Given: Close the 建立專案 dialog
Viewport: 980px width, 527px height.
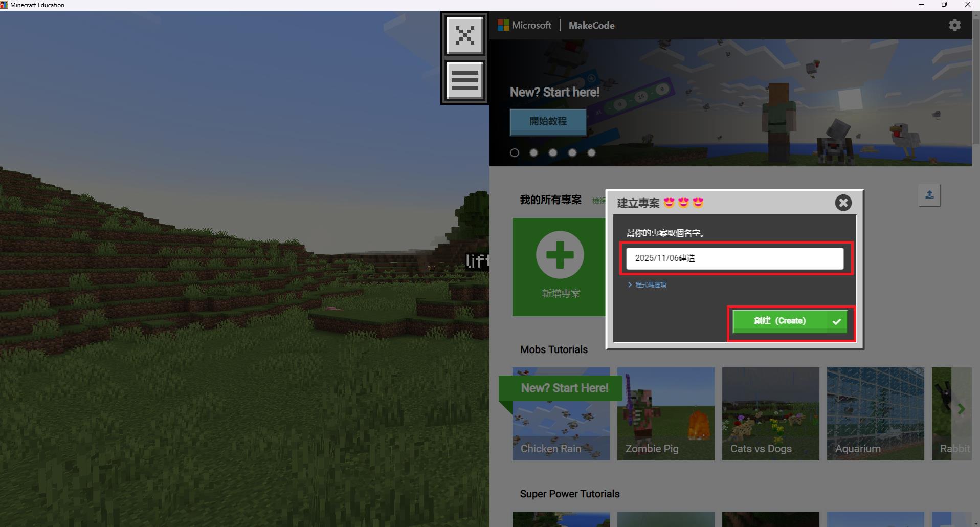Looking at the screenshot, I should [843, 203].
